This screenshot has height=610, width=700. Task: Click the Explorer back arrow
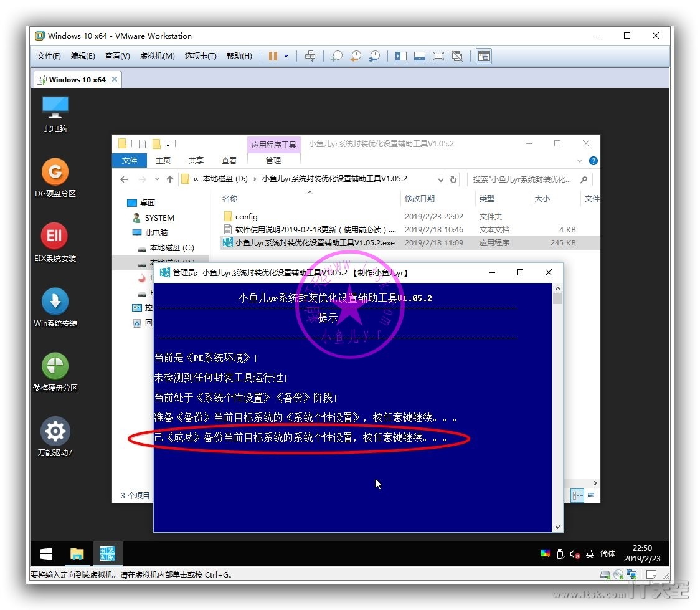pos(124,179)
